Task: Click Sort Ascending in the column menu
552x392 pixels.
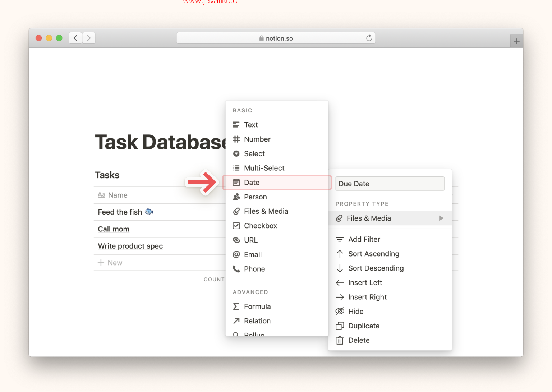Action: 373,254
